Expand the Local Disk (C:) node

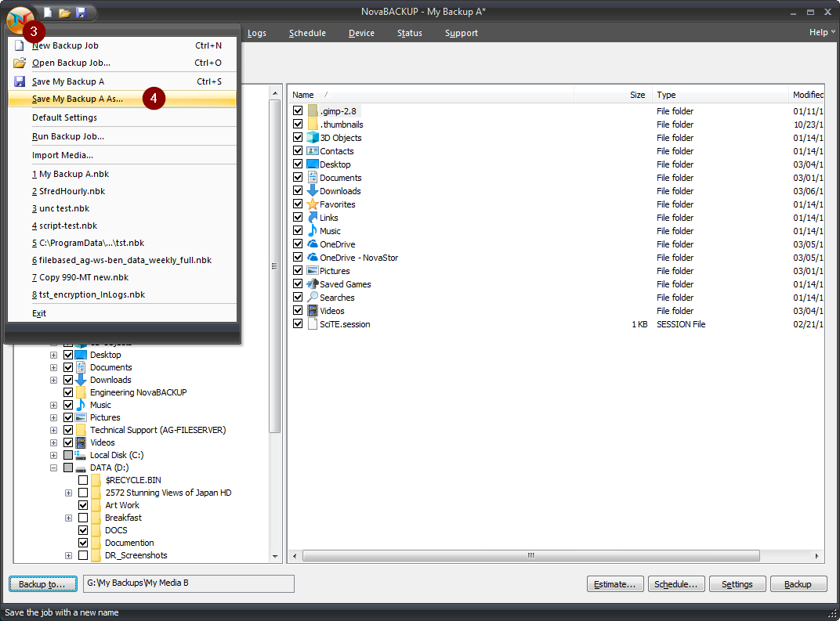point(53,456)
